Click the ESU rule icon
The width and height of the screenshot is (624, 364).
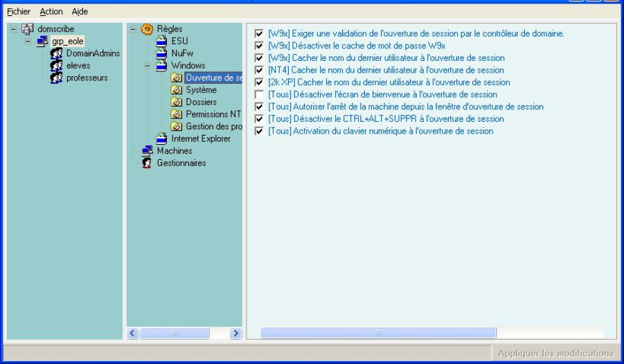161,41
